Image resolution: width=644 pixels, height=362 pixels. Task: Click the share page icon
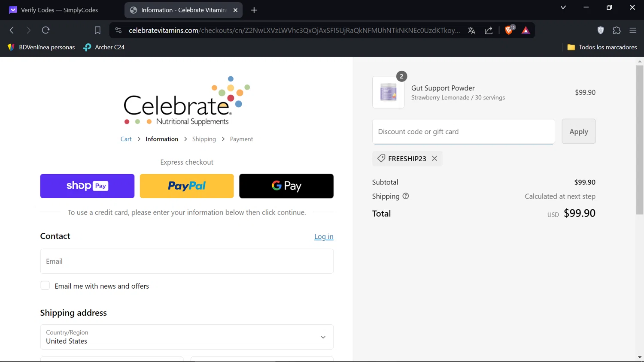click(x=489, y=30)
